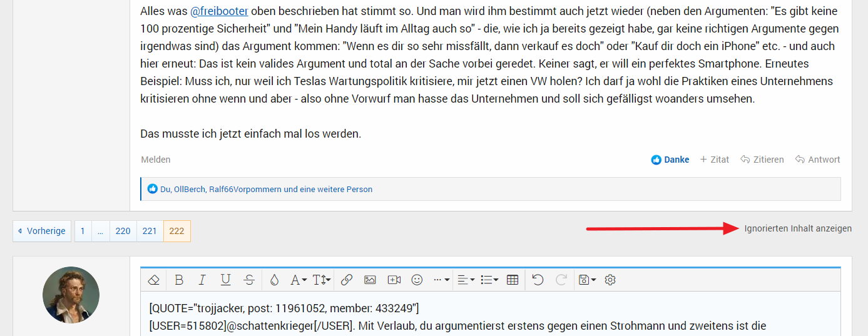Open the @freibooter user mention
This screenshot has height=336, width=868.
point(219,11)
